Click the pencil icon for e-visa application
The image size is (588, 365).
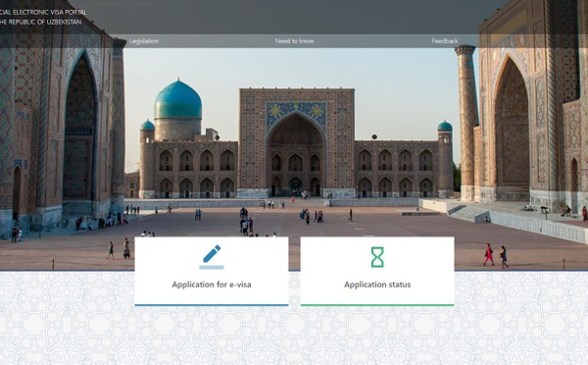pyautogui.click(x=212, y=257)
